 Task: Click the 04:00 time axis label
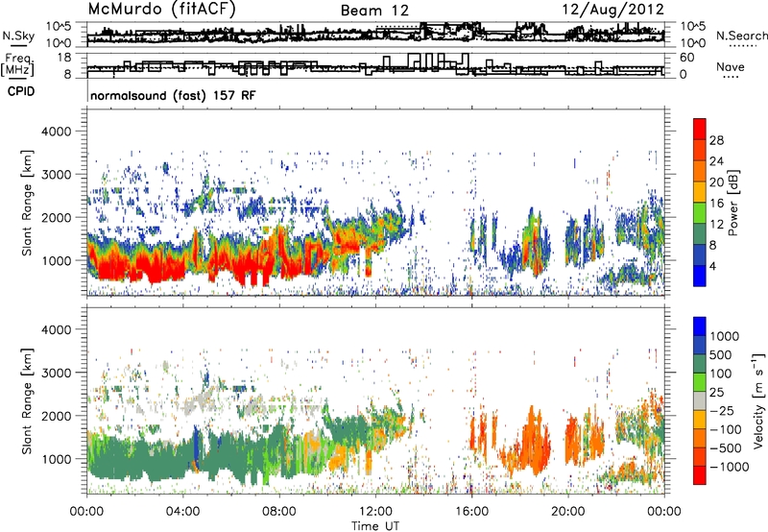[x=182, y=512]
